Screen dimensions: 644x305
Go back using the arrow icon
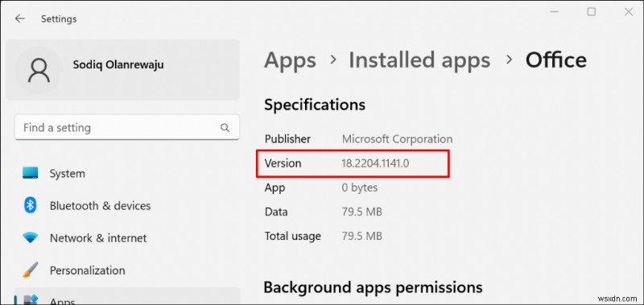click(19, 19)
